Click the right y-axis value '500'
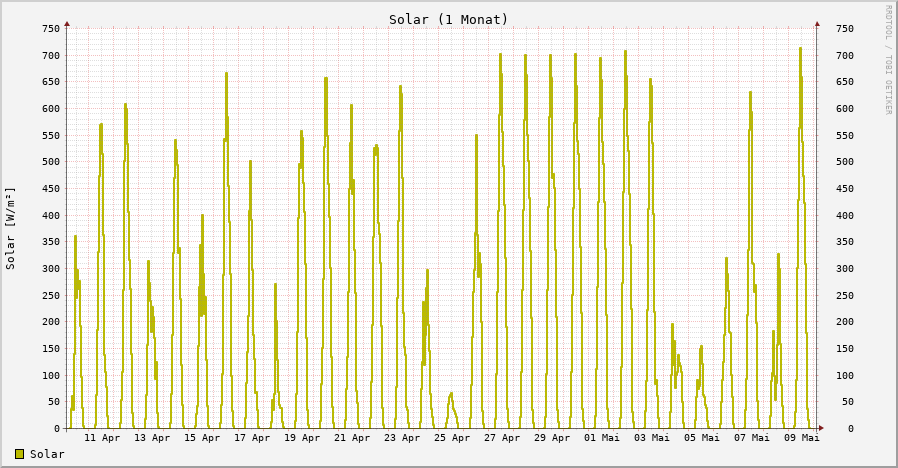The height and width of the screenshot is (468, 898). tap(845, 162)
